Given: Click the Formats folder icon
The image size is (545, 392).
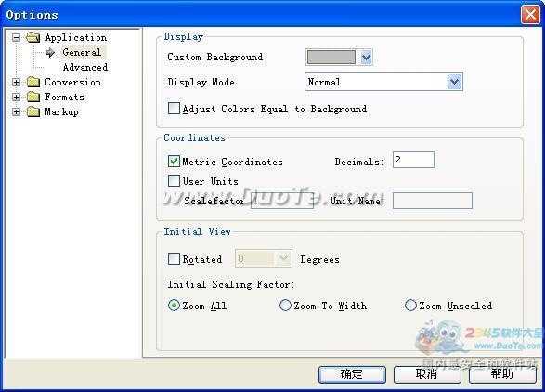Looking at the screenshot, I should click(33, 97).
